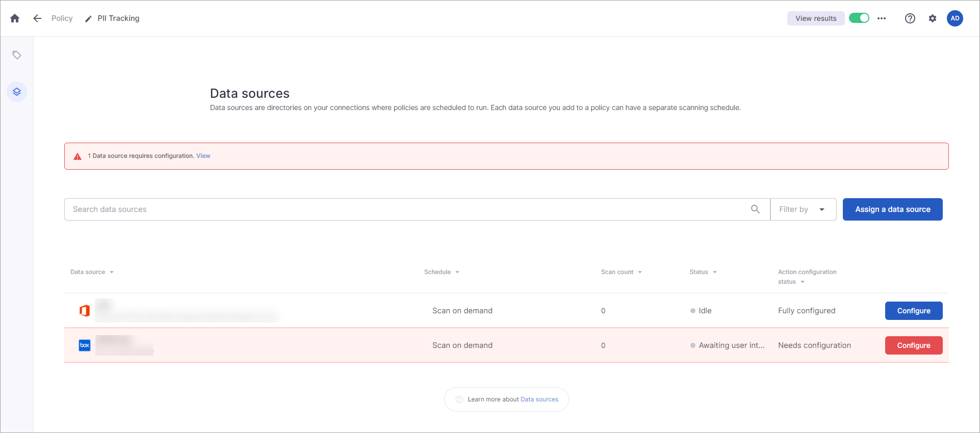Viewport: 980px width, 433px height.
Task: Toggle the policy enabled switch off
Action: (x=859, y=18)
